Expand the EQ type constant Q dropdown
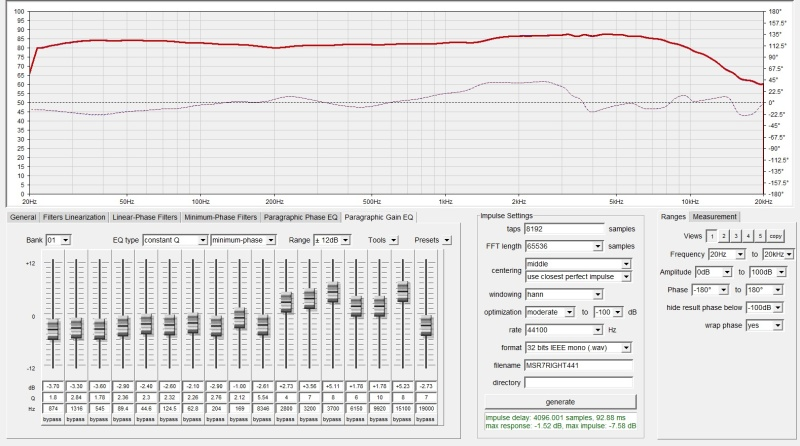The image size is (800, 446). tap(201, 240)
